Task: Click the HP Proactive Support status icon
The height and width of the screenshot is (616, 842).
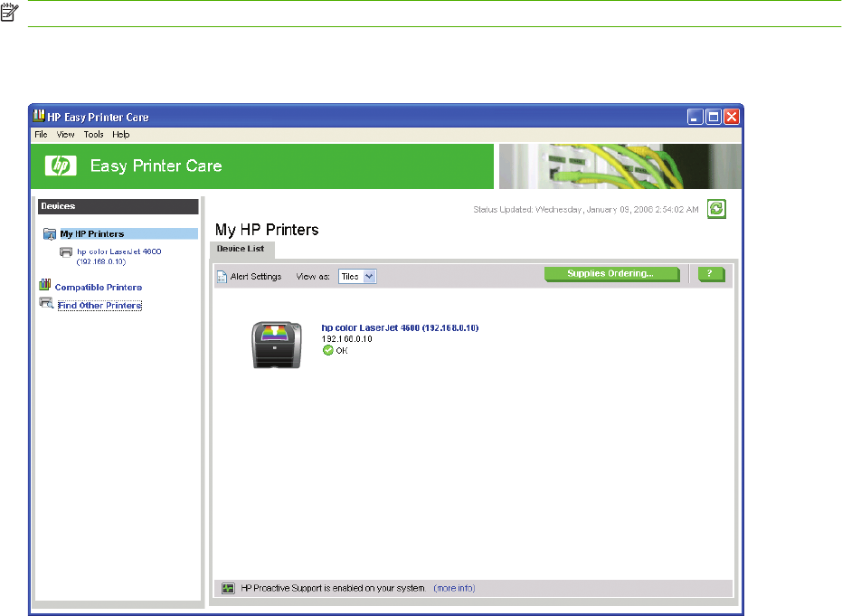Action: pyautogui.click(x=228, y=589)
